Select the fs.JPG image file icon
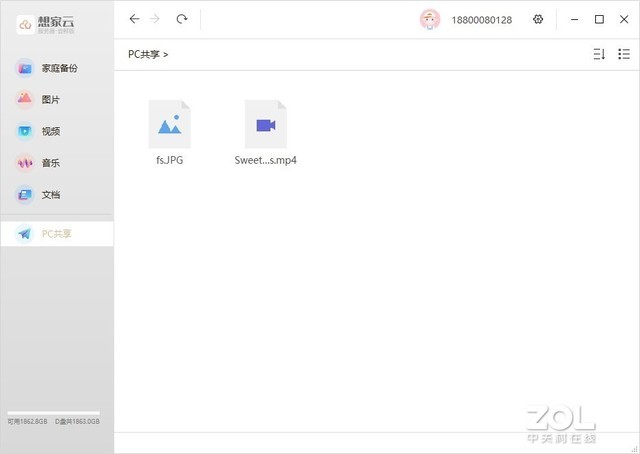This screenshot has width=640, height=454. pos(169,124)
